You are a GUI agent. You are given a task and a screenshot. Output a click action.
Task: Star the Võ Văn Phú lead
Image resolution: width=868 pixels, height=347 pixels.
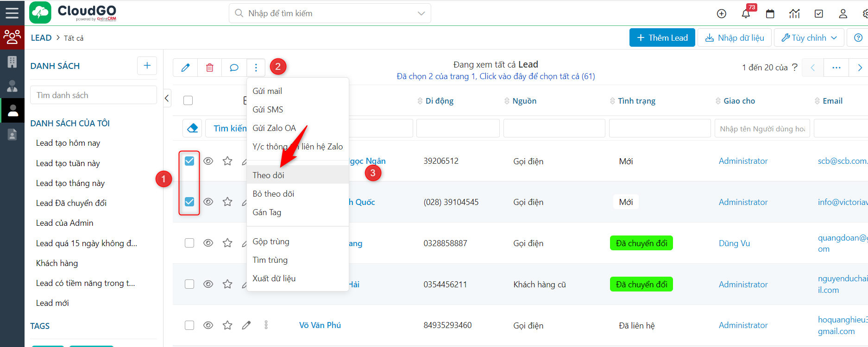(x=227, y=325)
